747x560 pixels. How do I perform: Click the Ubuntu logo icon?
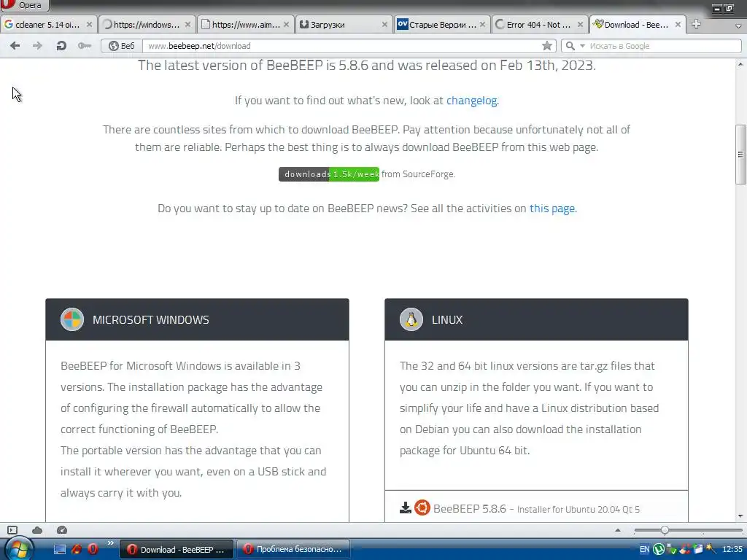coord(422,508)
